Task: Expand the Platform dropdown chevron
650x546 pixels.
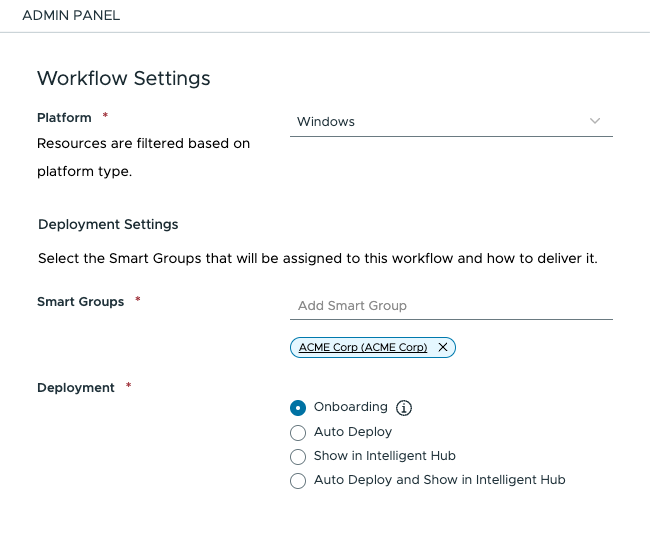Action: [x=595, y=121]
